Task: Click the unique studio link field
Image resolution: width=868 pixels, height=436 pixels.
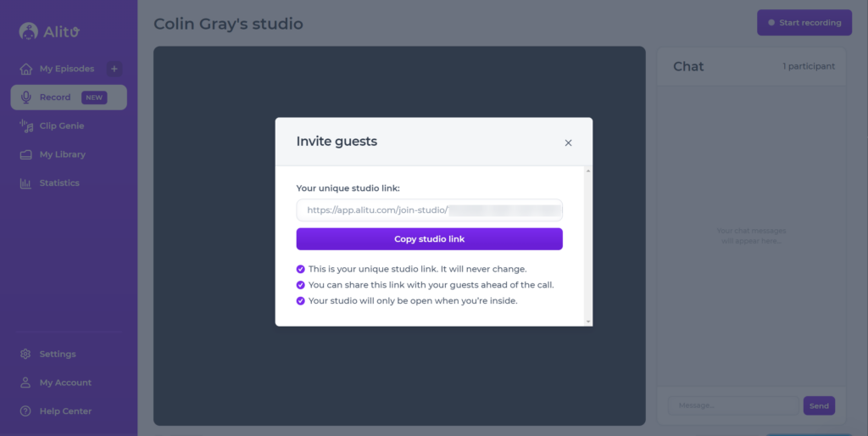Action: [x=429, y=210]
